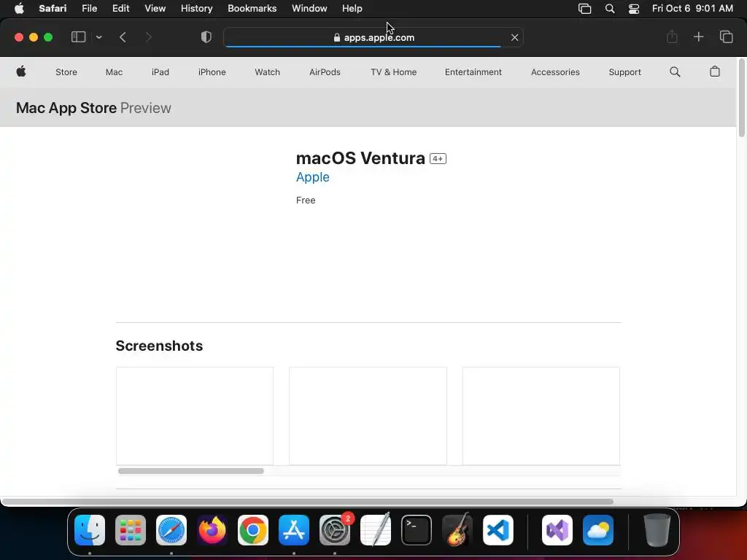Image resolution: width=747 pixels, height=560 pixels.
Task: Open the second screenshot thumbnail
Action: pyautogui.click(x=368, y=416)
